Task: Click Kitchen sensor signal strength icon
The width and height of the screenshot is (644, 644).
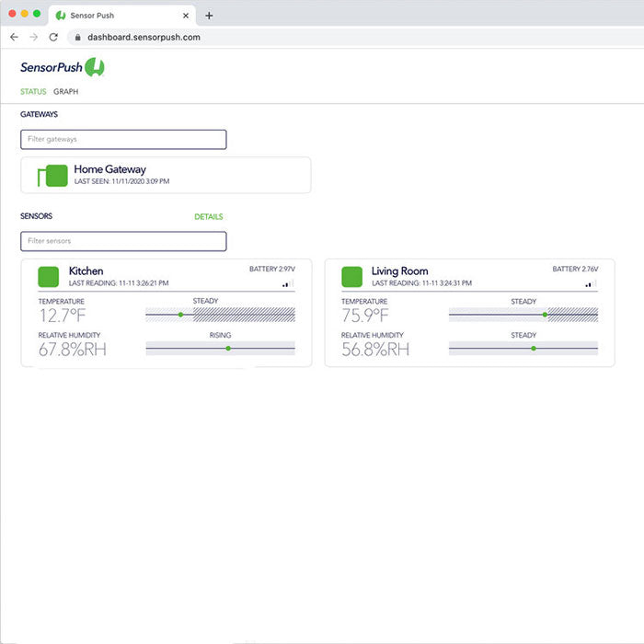Action: point(289,283)
